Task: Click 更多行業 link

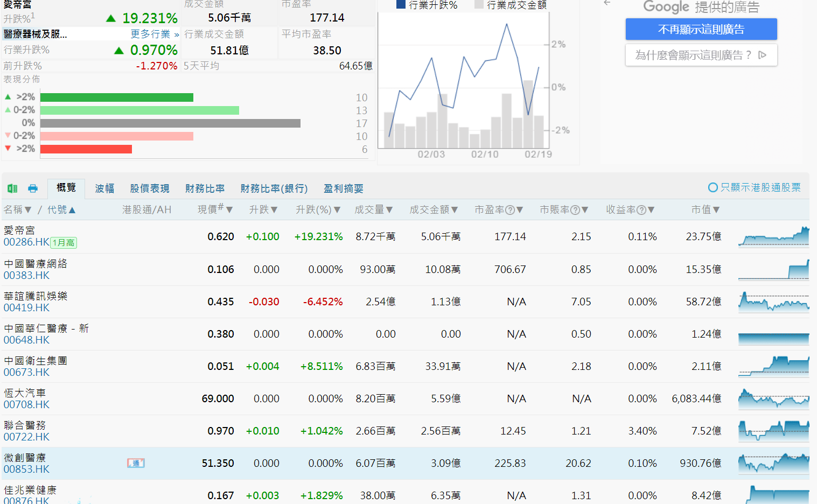Action: point(155,34)
